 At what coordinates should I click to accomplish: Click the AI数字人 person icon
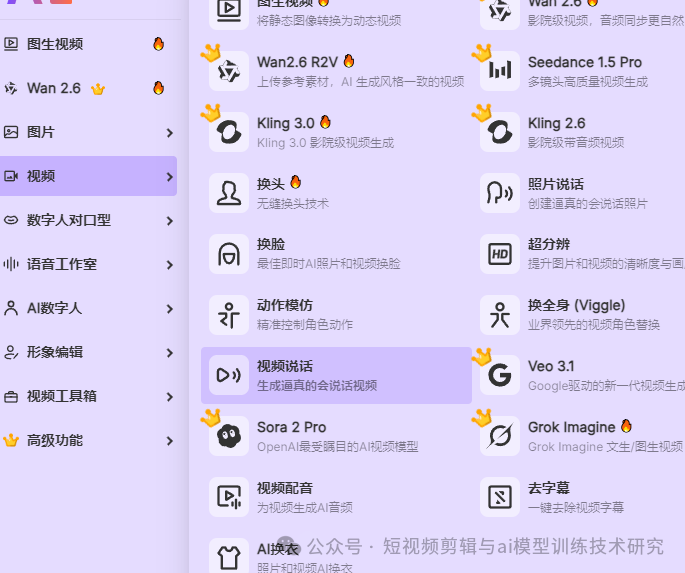11,308
